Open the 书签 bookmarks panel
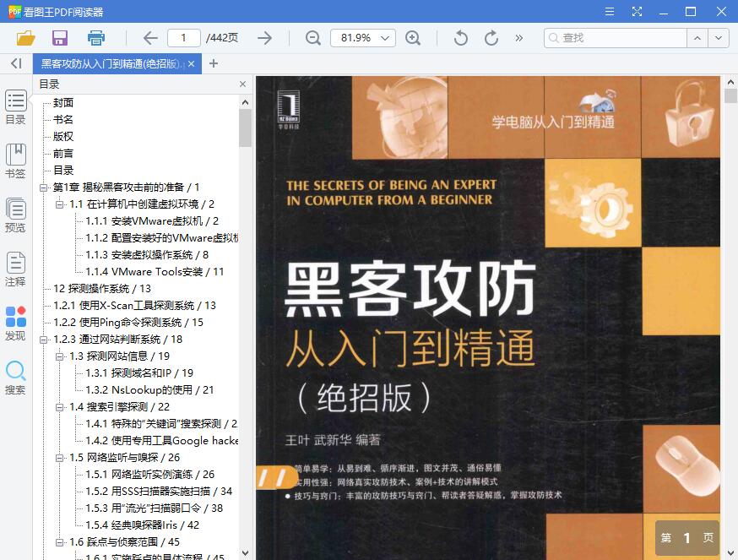 [x=15, y=160]
